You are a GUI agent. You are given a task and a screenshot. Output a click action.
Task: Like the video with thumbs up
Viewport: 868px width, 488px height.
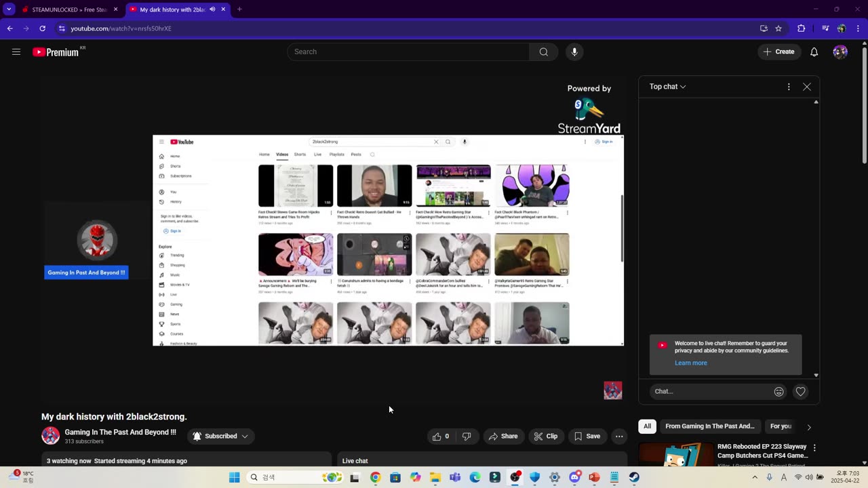click(x=441, y=436)
